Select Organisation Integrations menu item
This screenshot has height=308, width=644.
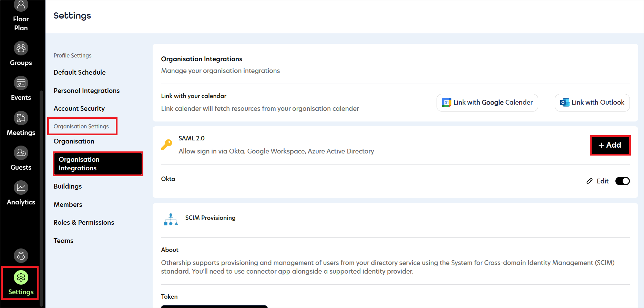(x=98, y=164)
